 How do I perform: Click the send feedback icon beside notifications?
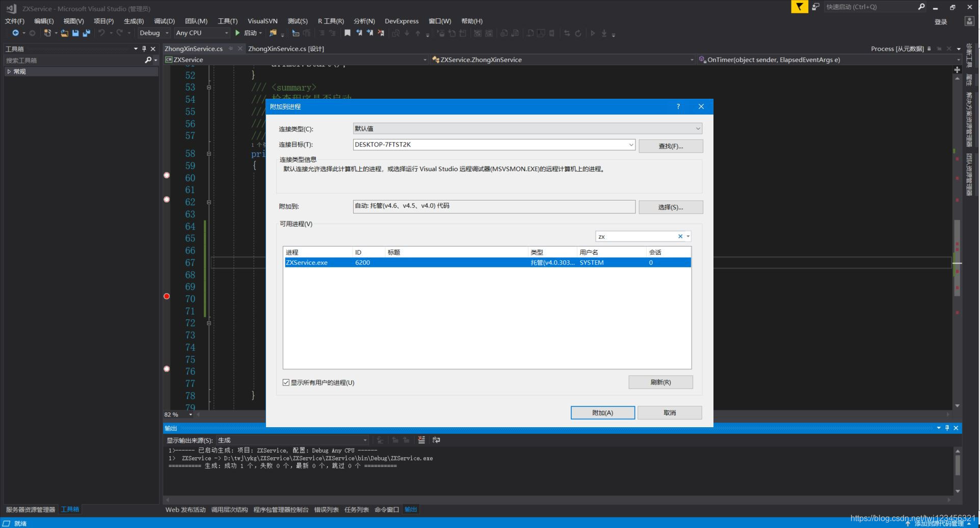[815, 7]
